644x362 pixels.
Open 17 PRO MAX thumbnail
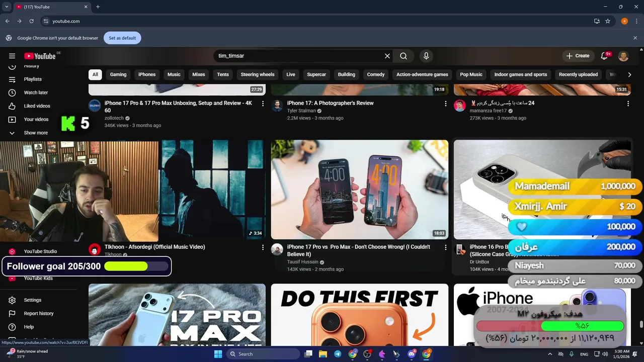coord(177,315)
